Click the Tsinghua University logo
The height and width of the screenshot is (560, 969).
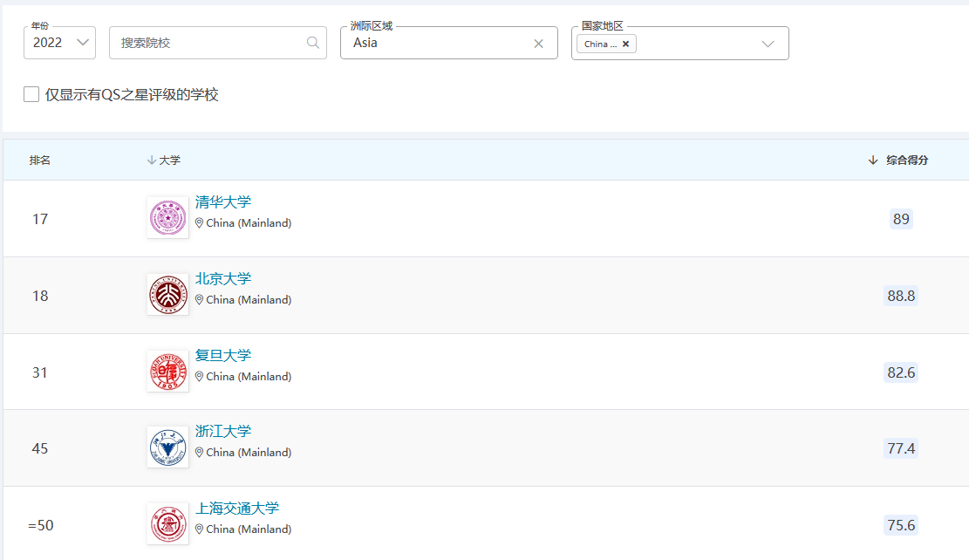coord(168,217)
